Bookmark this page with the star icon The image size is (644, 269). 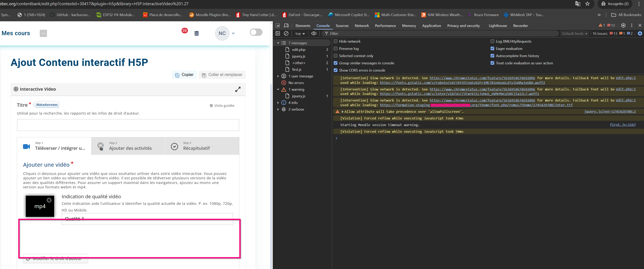tap(588, 4)
